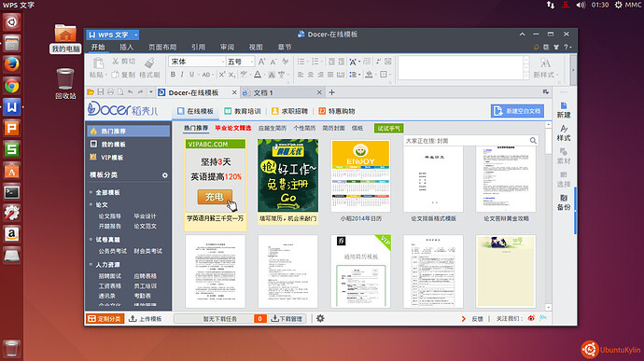The image size is (644, 361).
Task: Click the Cut scissors icon
Action: 116,62
